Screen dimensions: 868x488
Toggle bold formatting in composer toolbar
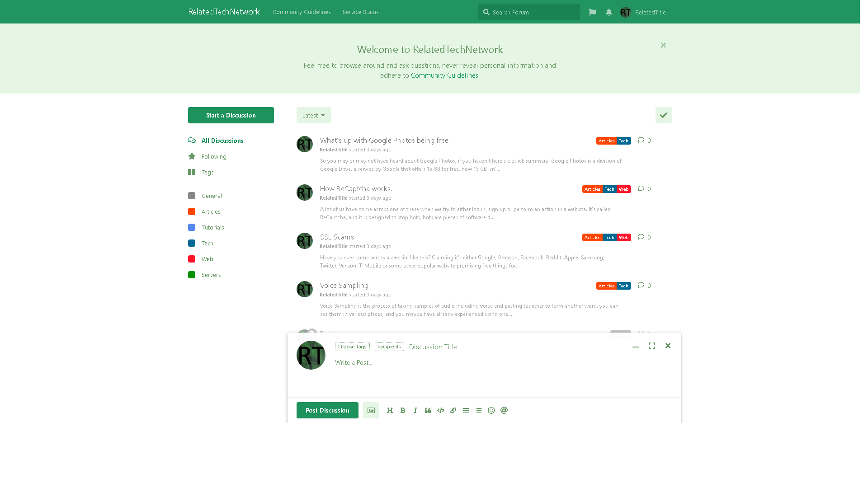(402, 410)
